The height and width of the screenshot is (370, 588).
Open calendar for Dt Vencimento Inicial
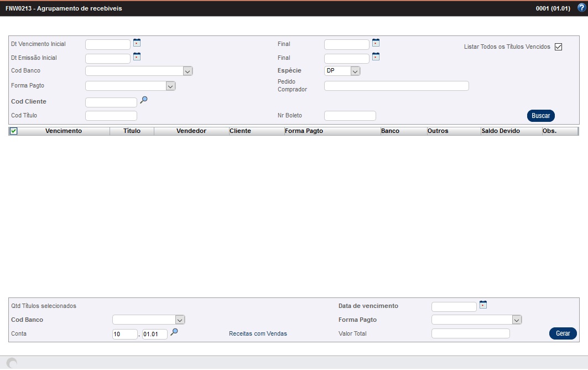pyautogui.click(x=137, y=43)
